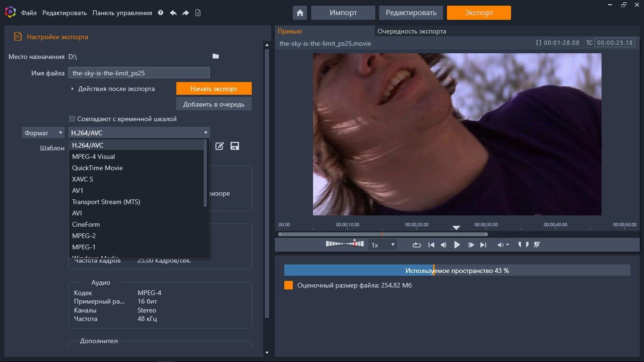Click the 'Начать экспорт' button

tap(214, 89)
